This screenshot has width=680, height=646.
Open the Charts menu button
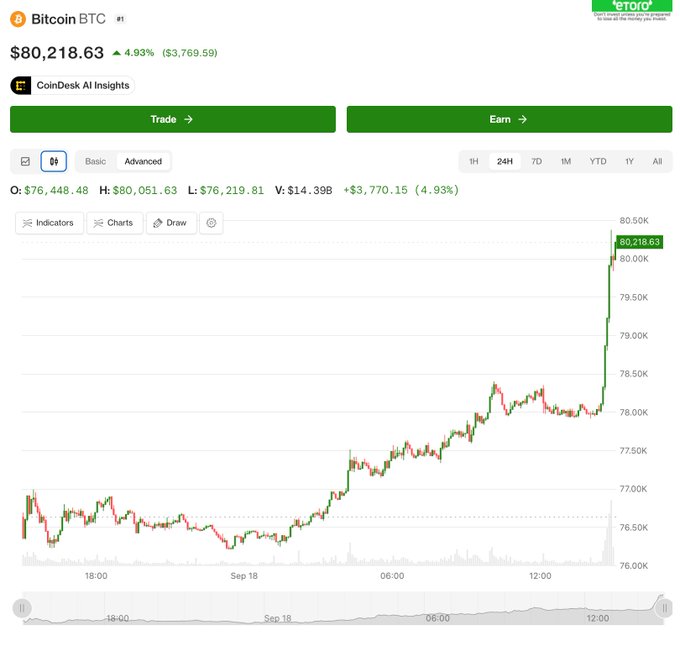[x=114, y=223]
